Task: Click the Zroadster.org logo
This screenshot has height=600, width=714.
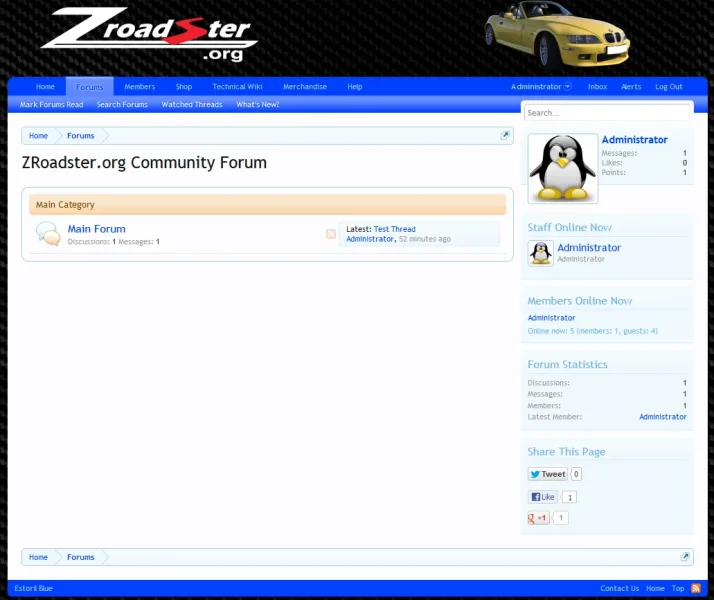Action: (x=149, y=34)
